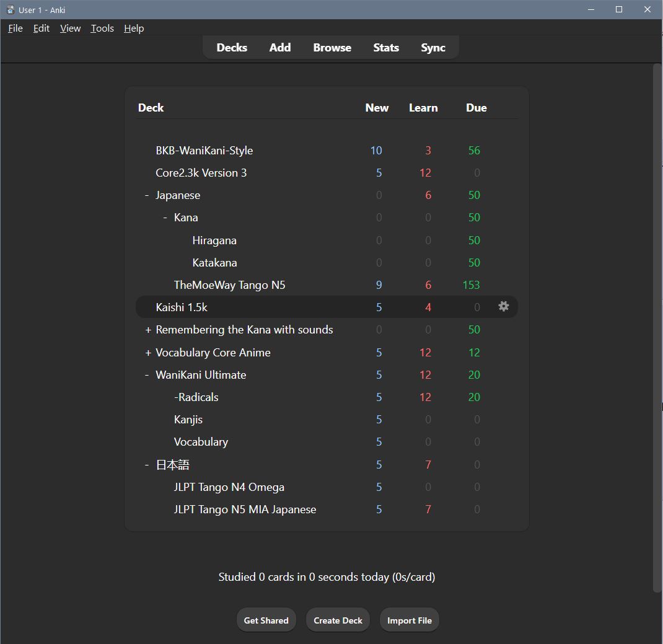The image size is (663, 644).
Task: Collapse the Japanese deck
Action: (x=147, y=195)
